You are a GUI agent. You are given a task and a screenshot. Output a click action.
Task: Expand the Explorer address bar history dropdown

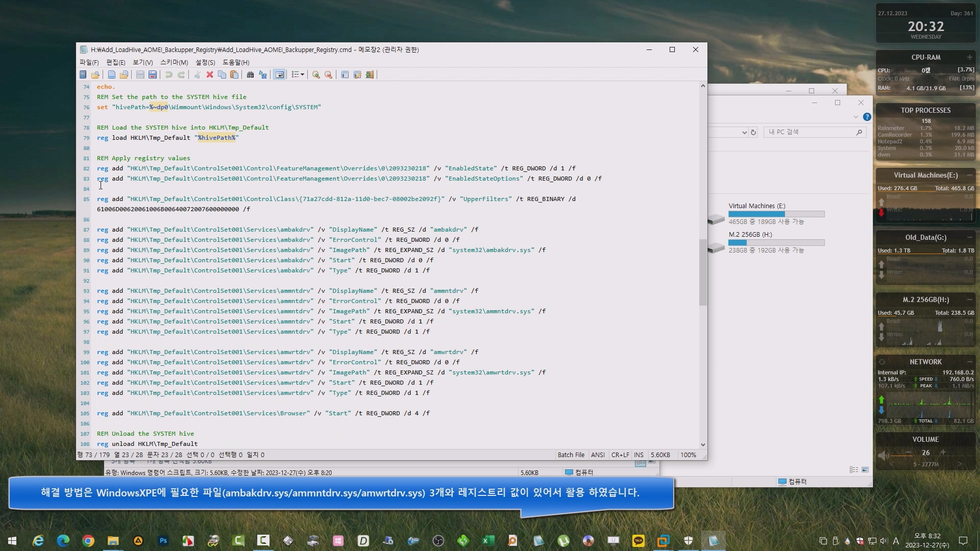(744, 133)
